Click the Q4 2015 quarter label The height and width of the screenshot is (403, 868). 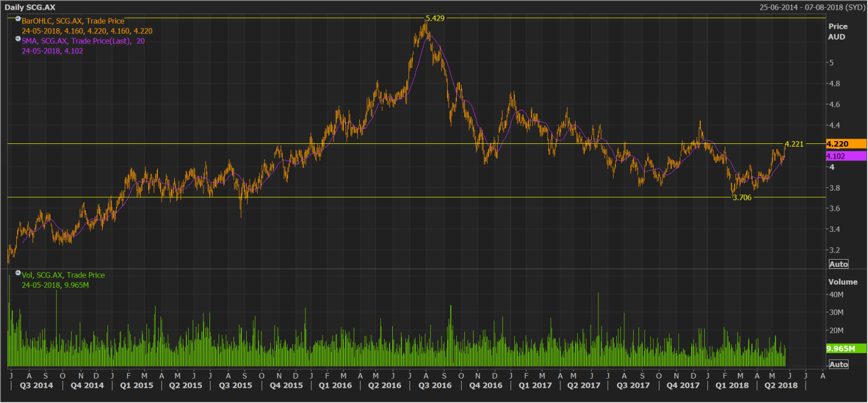coord(286,386)
